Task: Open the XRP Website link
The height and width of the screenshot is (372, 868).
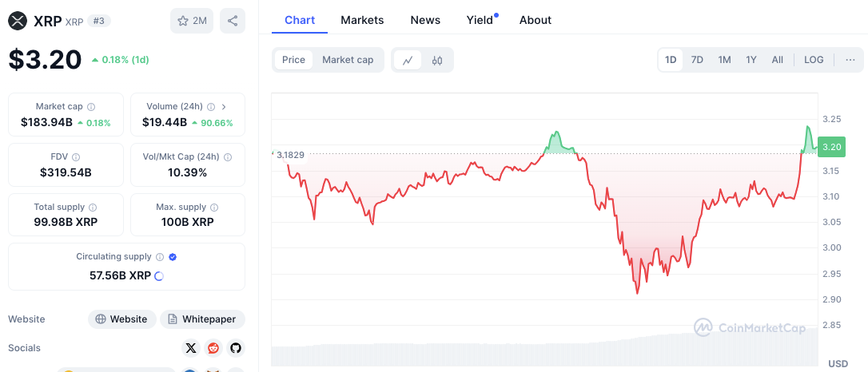Action: coord(121,319)
